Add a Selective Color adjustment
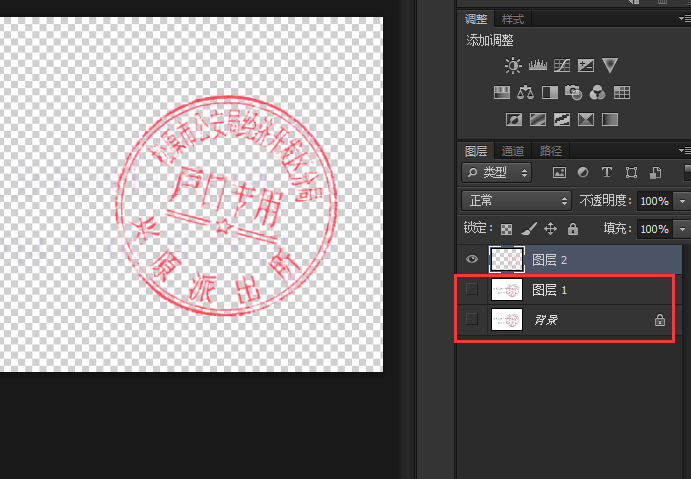Screen dimensions: 691x479 tap(586, 119)
